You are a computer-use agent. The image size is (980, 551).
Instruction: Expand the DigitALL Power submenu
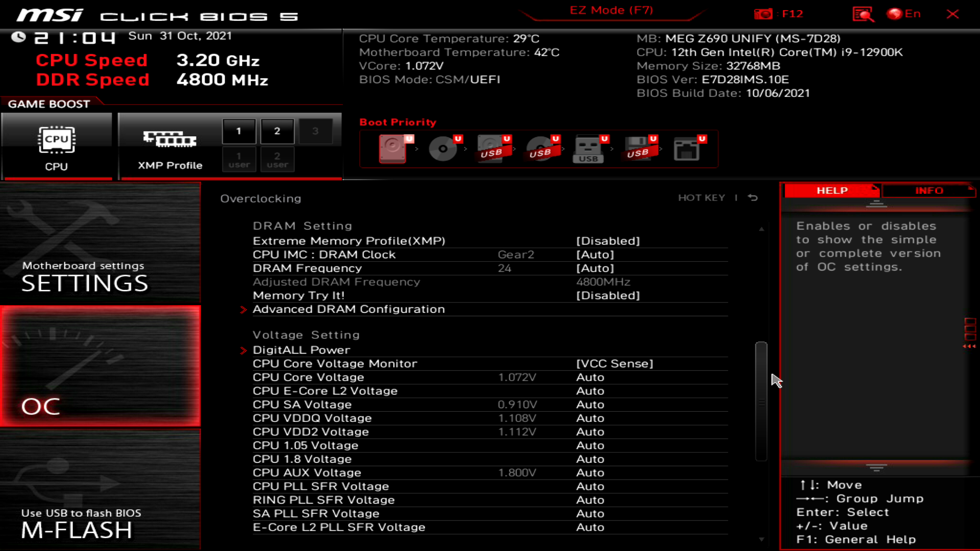pyautogui.click(x=301, y=349)
